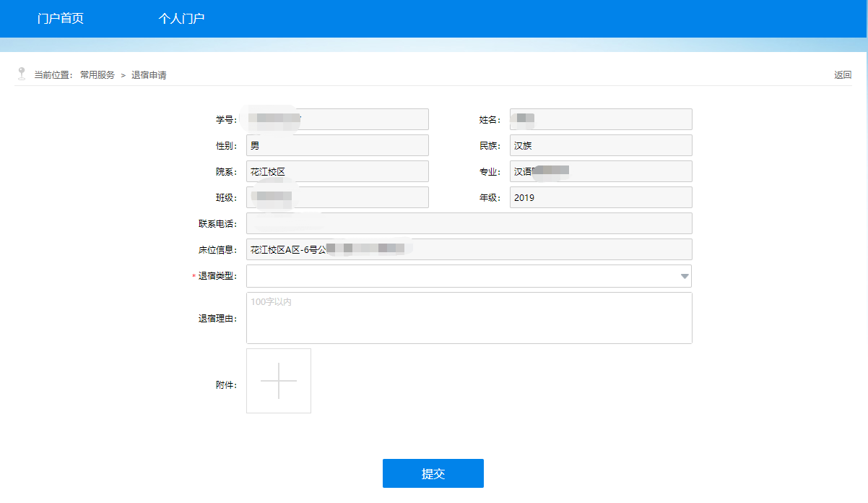This screenshot has width=868, height=503.
Task: Click the 民族 field showing 汉族
Action: pos(601,145)
